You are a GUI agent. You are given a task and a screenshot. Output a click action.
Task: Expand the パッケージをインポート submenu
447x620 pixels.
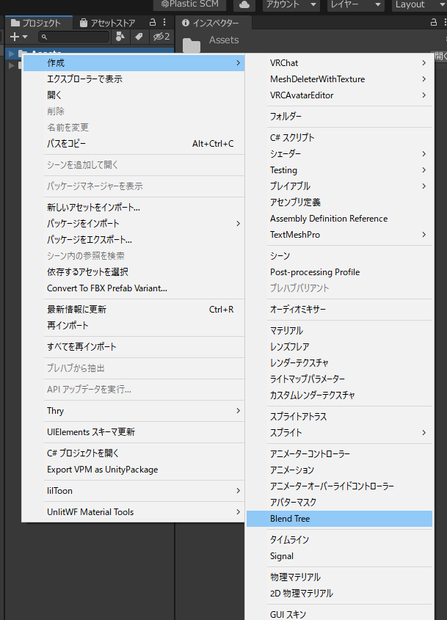[x=134, y=223]
